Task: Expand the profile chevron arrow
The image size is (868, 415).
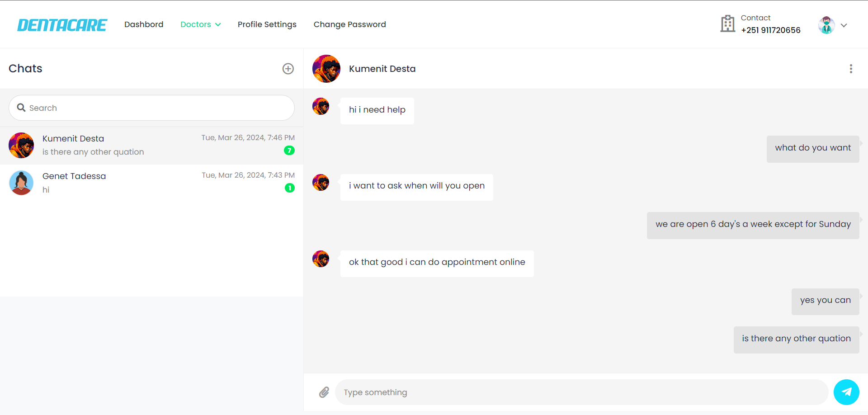Action: 844,25
